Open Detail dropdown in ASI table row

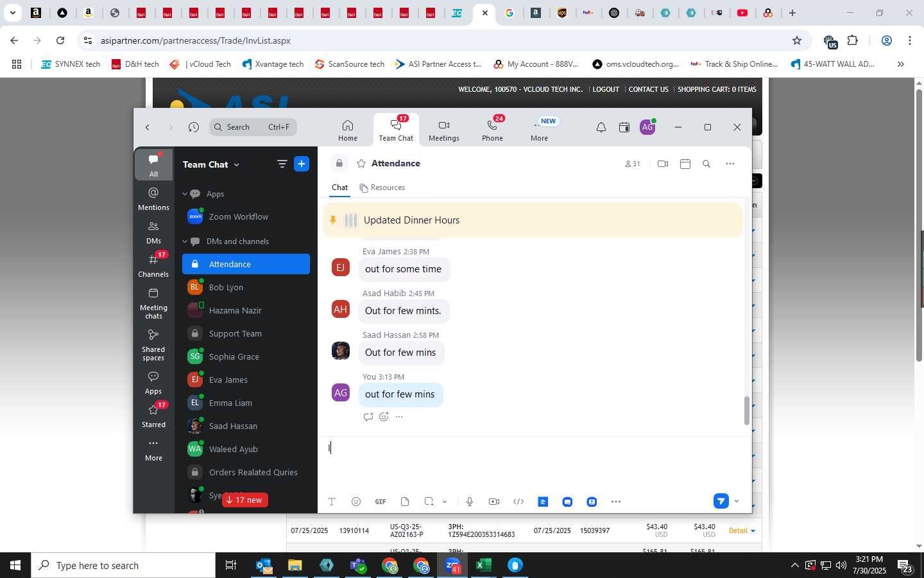coord(742,530)
